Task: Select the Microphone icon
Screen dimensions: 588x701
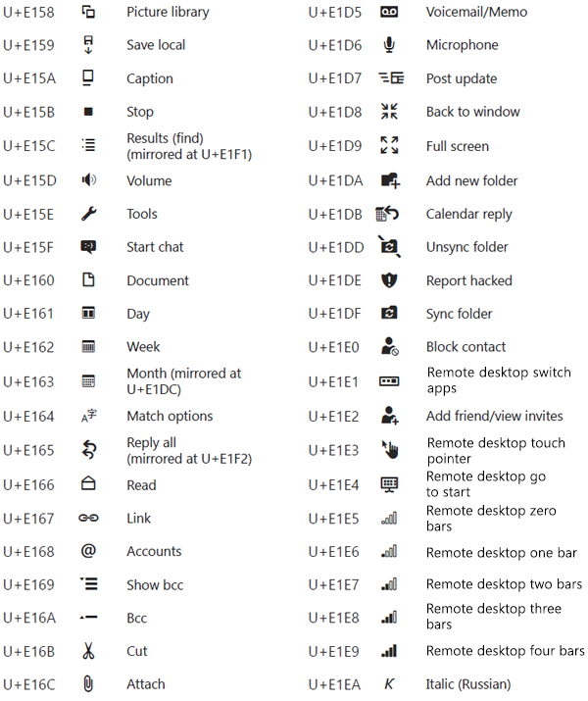Action: 389,45
